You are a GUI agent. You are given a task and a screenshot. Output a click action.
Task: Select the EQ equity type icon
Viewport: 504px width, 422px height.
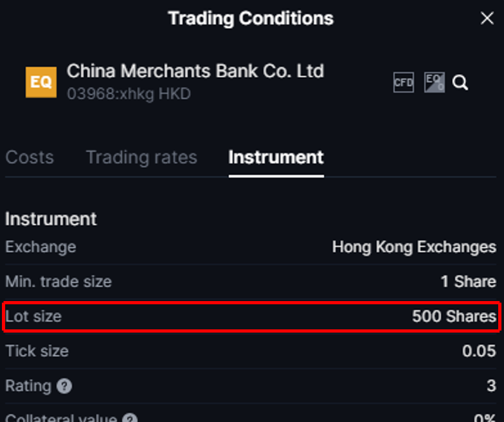click(435, 82)
